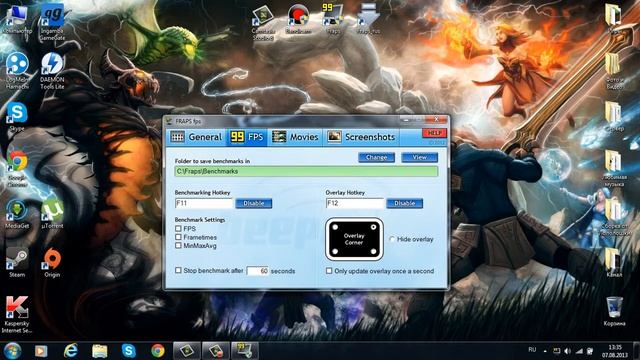Switch to Fraps taskbar button
The width and height of the screenshot is (640, 360).
click(x=244, y=351)
